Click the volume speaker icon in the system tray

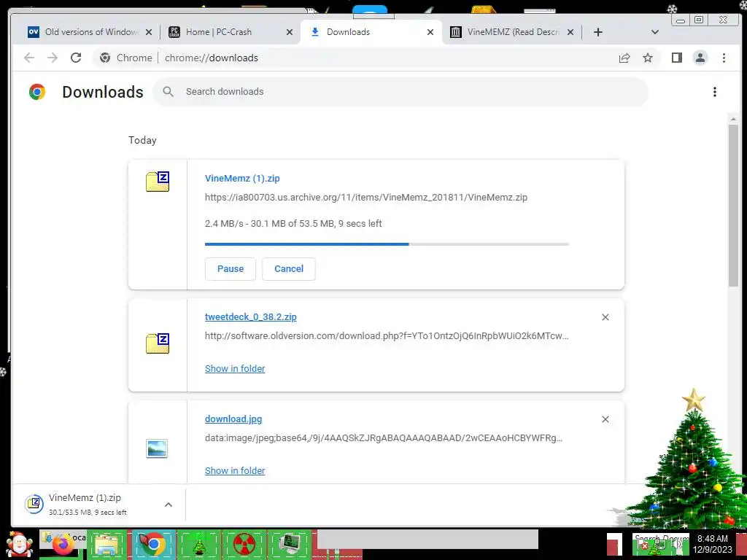click(x=678, y=545)
